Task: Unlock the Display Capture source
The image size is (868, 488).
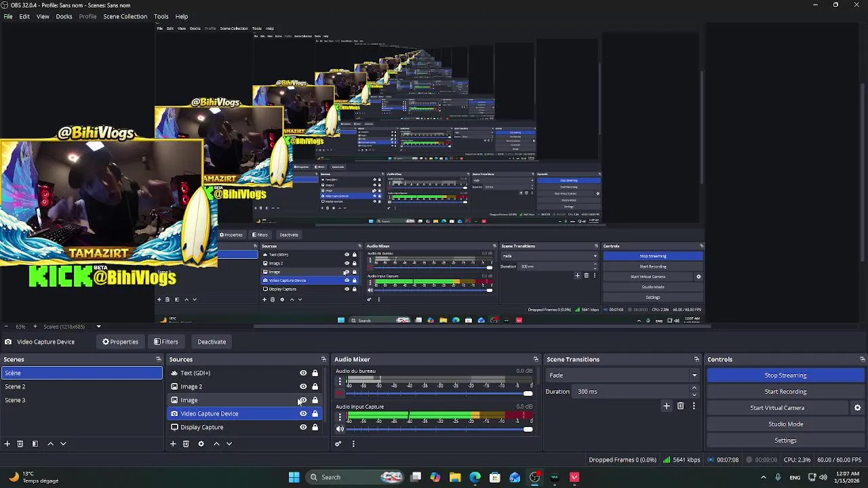Action: pyautogui.click(x=315, y=427)
